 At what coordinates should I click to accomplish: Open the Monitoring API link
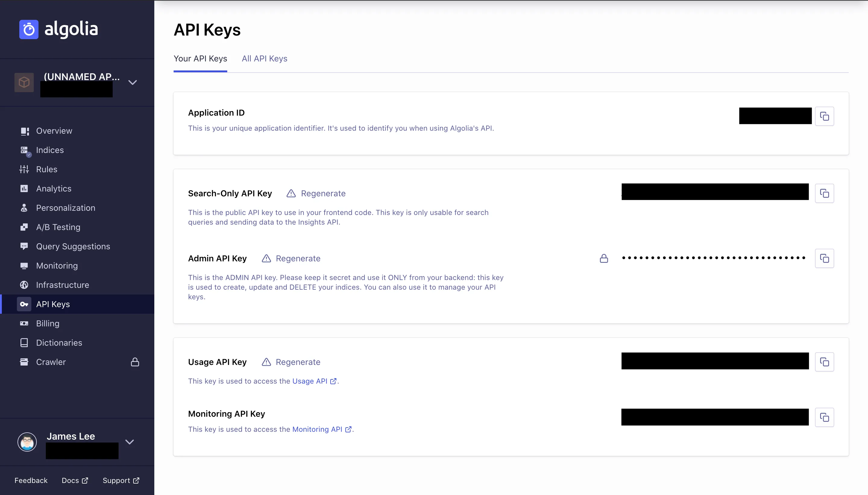[322, 429]
